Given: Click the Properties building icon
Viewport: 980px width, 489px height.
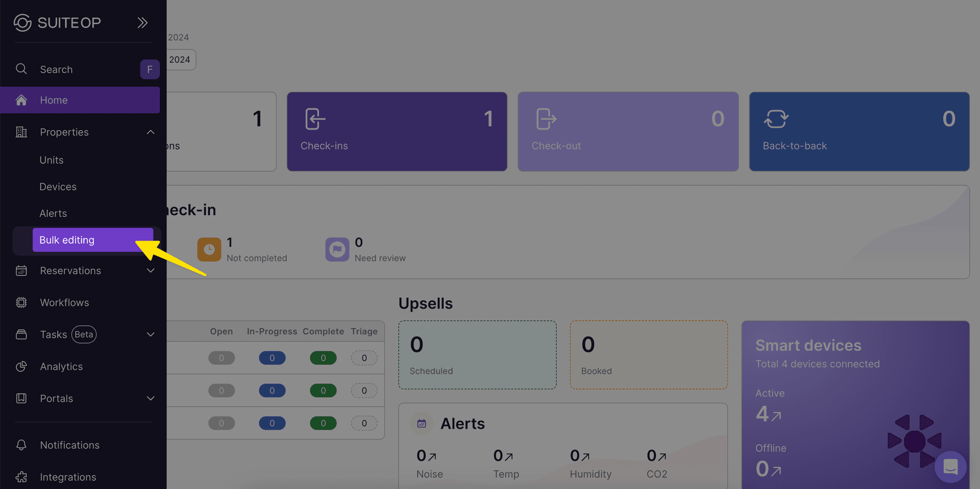Looking at the screenshot, I should coord(21,132).
